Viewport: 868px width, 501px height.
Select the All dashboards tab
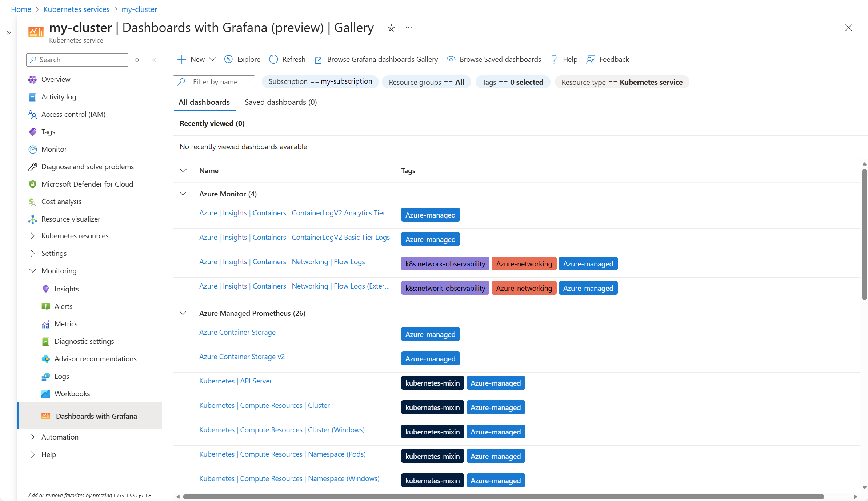coord(204,102)
